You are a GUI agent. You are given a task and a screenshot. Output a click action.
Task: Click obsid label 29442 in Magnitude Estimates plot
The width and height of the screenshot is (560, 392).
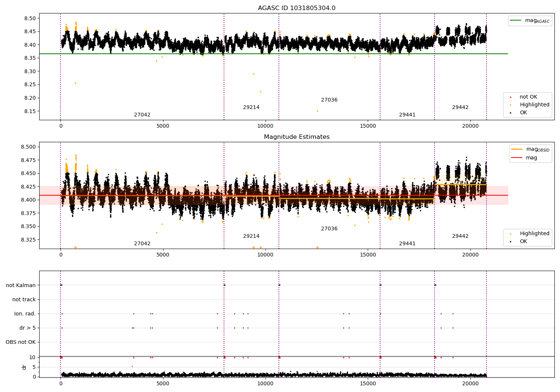coord(460,236)
